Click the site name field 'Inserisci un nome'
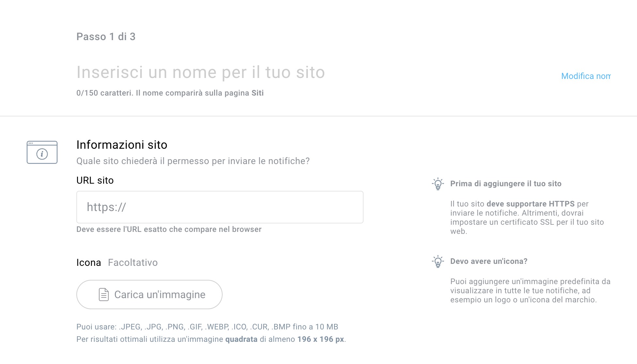 pos(200,72)
